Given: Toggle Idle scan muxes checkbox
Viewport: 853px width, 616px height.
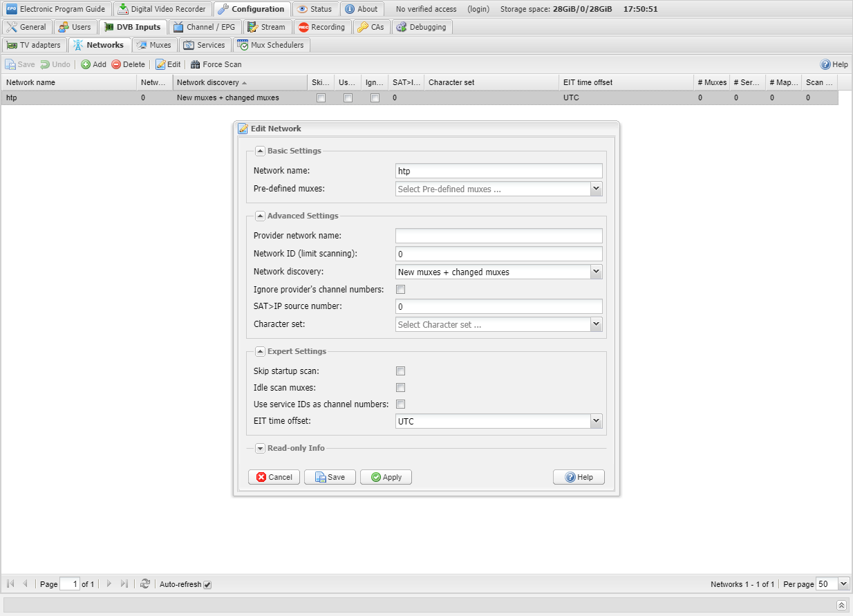Looking at the screenshot, I should [400, 388].
